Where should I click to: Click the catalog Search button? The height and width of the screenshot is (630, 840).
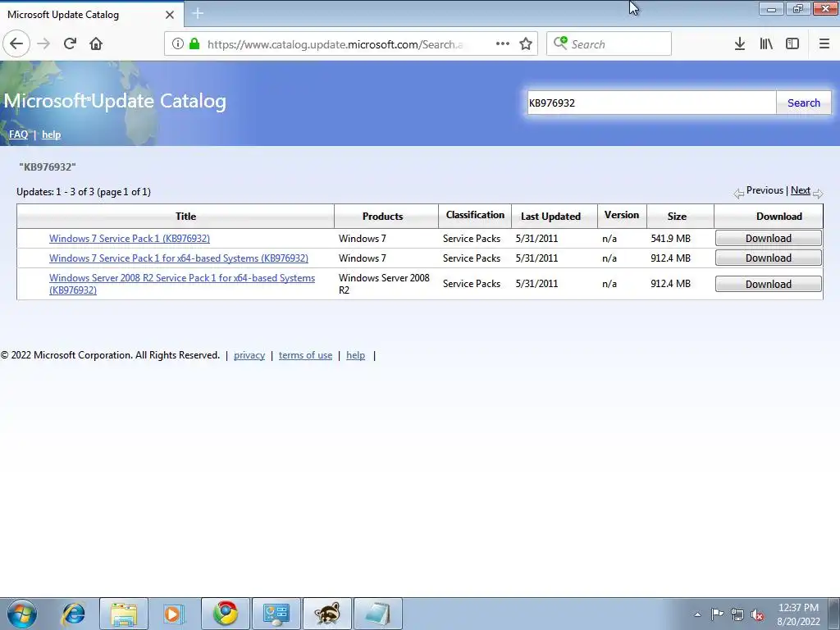click(x=804, y=103)
